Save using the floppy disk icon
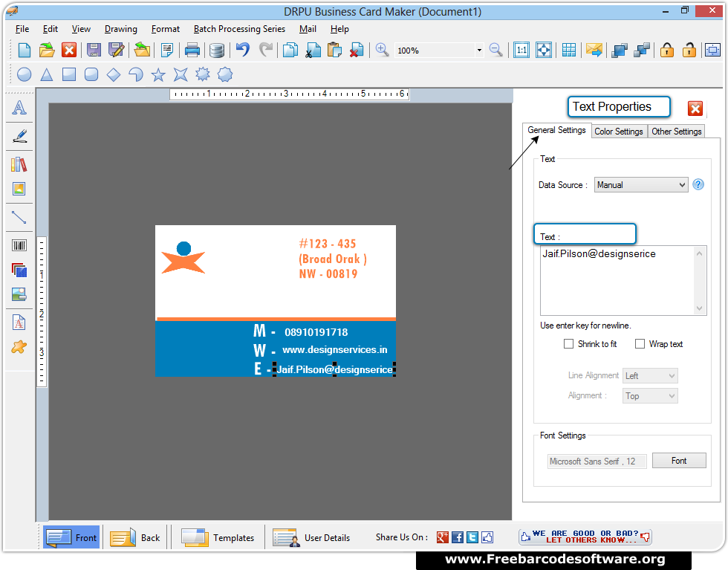728x570 pixels. coord(94,51)
